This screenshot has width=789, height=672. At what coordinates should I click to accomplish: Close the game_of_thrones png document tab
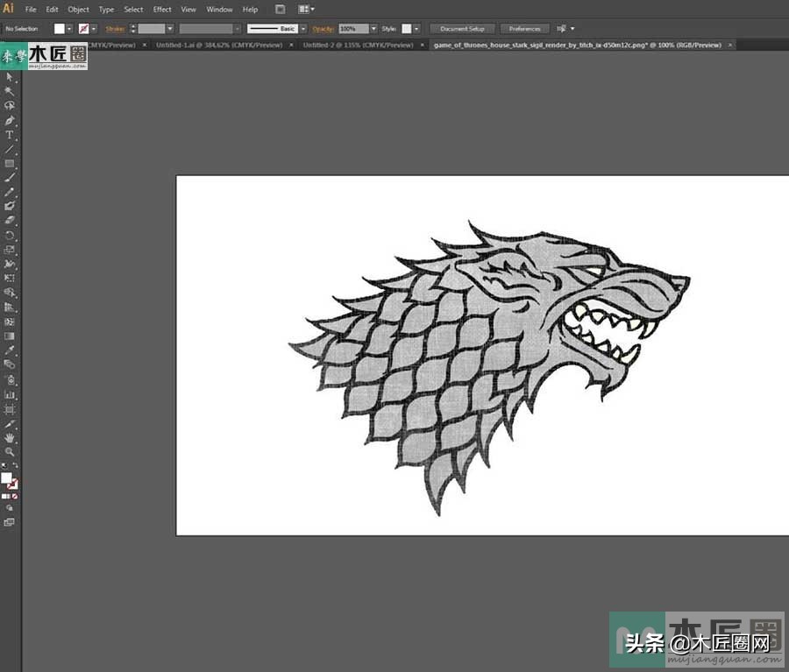729,46
